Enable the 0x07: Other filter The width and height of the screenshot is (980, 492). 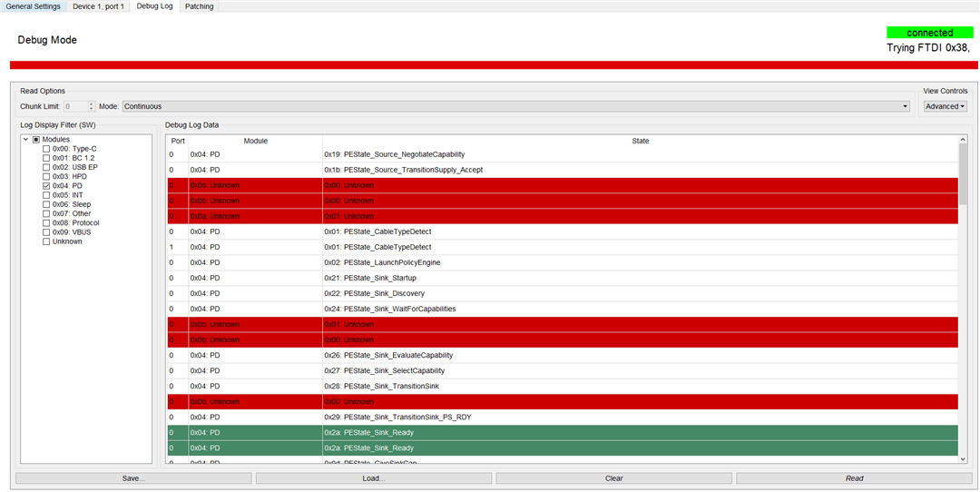click(x=46, y=214)
